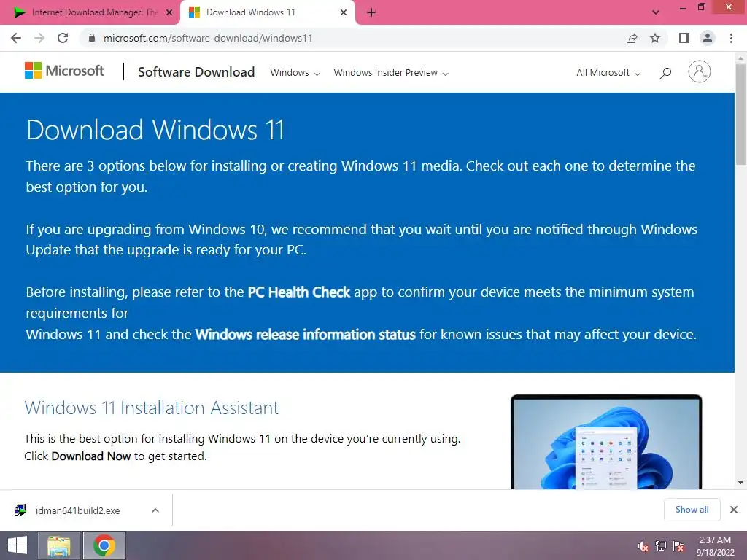The image size is (747, 560).
Task: Click the page's vertical scrollbar thumb
Action: (740, 113)
